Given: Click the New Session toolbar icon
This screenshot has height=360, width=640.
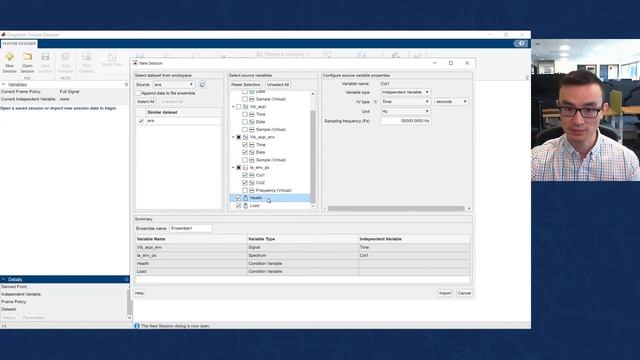Looking at the screenshot, I should [9, 57].
